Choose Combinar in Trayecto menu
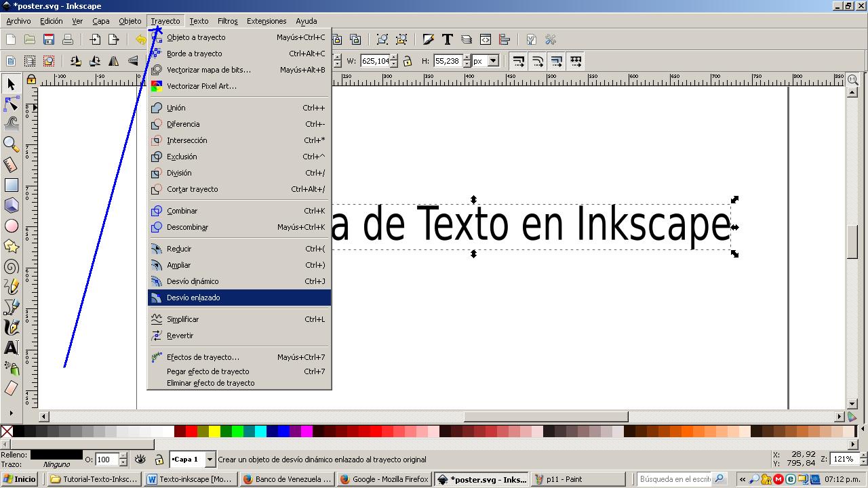This screenshot has height=488, width=868. point(239,211)
